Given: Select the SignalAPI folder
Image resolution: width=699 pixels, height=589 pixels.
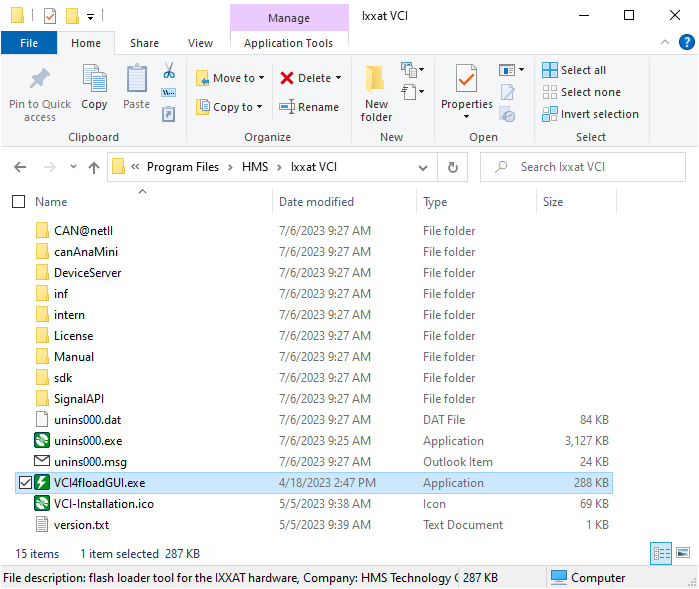Looking at the screenshot, I should click(x=314, y=398).
